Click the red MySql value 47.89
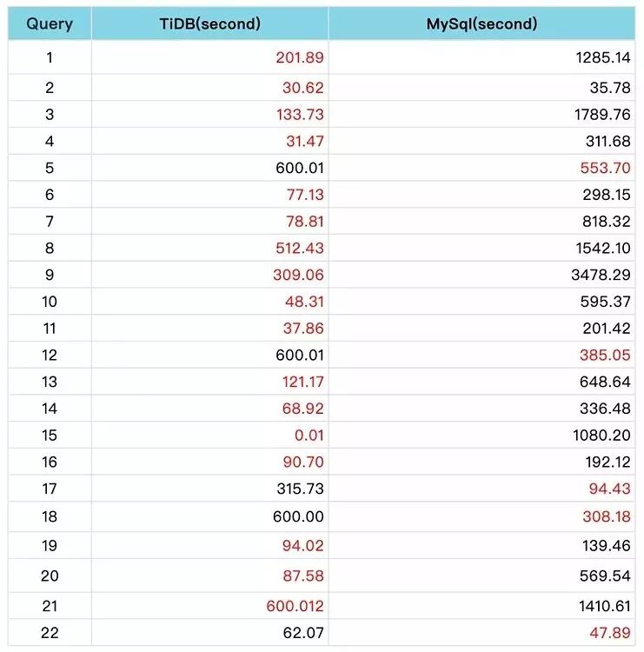Viewport: 644px width, 652px height. (609, 633)
